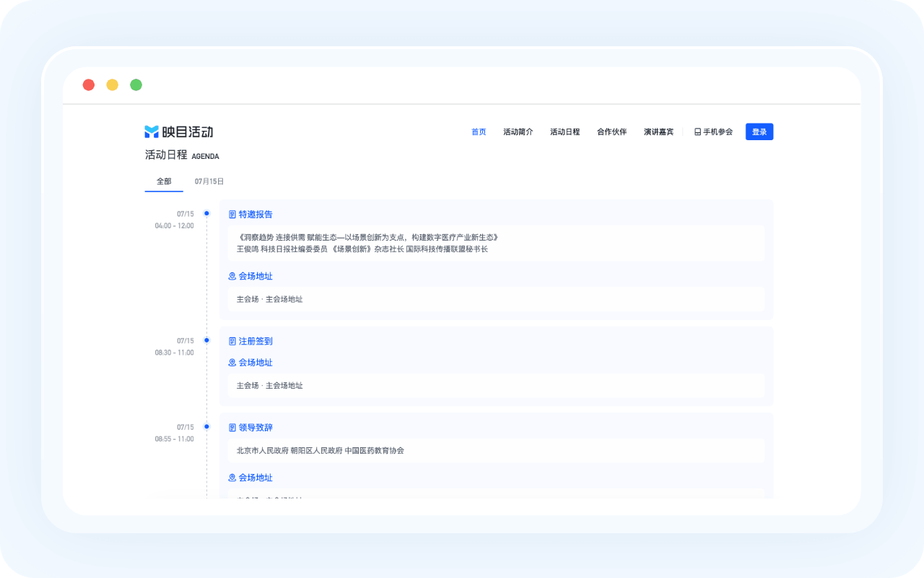Click the location icon under 领导致辞
Screen dimensions: 924x578
click(232, 478)
